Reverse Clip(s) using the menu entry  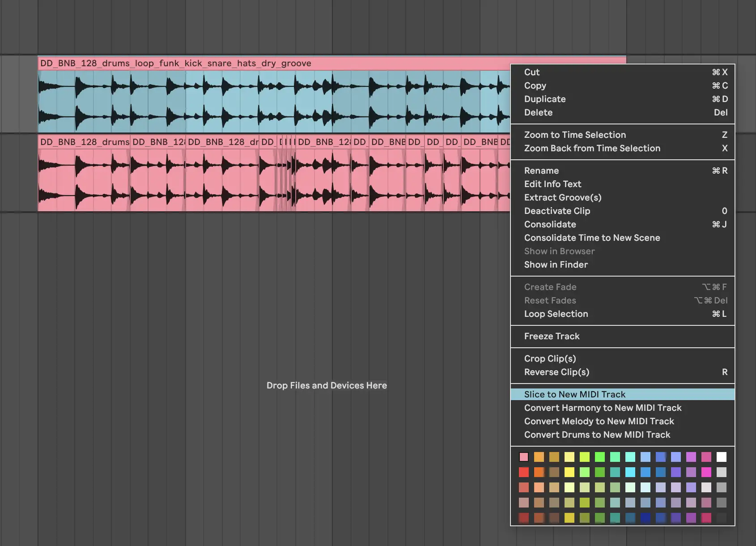click(556, 372)
